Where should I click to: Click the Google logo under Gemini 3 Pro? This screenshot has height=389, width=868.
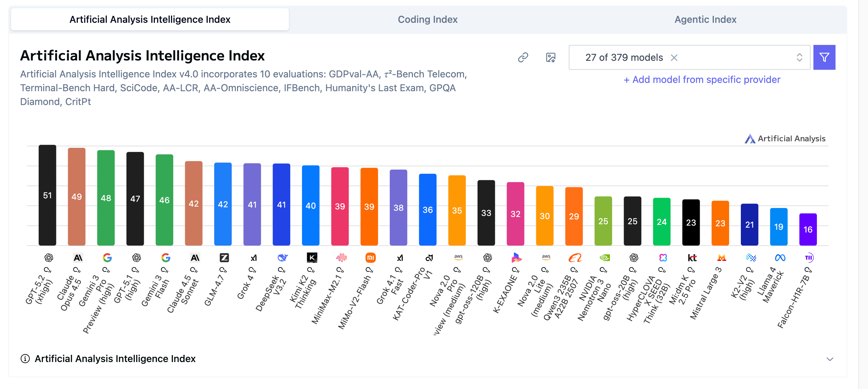(107, 258)
